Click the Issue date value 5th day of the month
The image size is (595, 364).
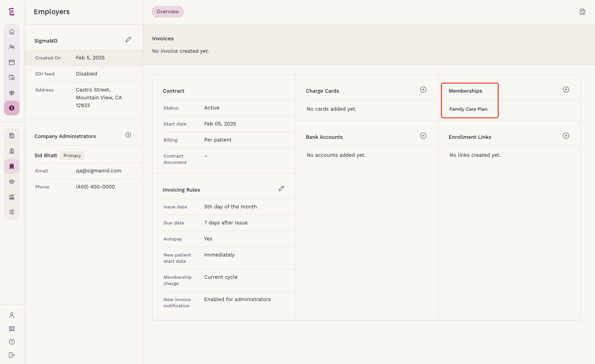tap(230, 207)
